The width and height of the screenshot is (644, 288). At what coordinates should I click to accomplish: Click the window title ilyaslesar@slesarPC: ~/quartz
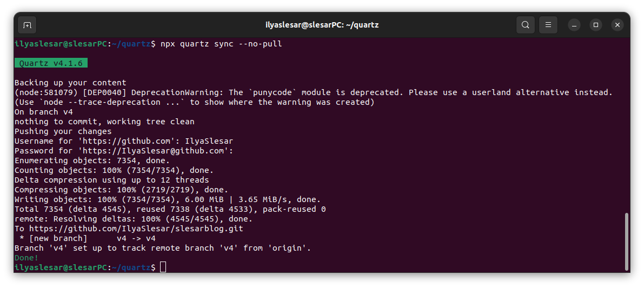[322, 25]
